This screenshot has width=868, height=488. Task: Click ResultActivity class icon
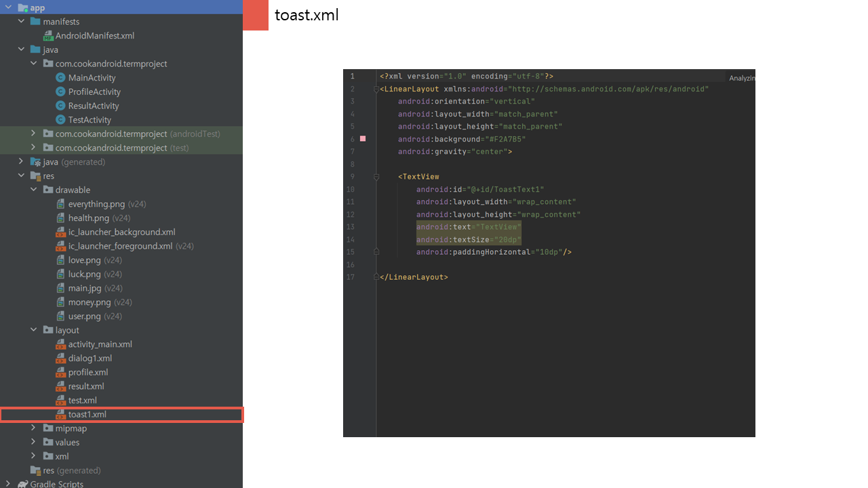click(60, 106)
